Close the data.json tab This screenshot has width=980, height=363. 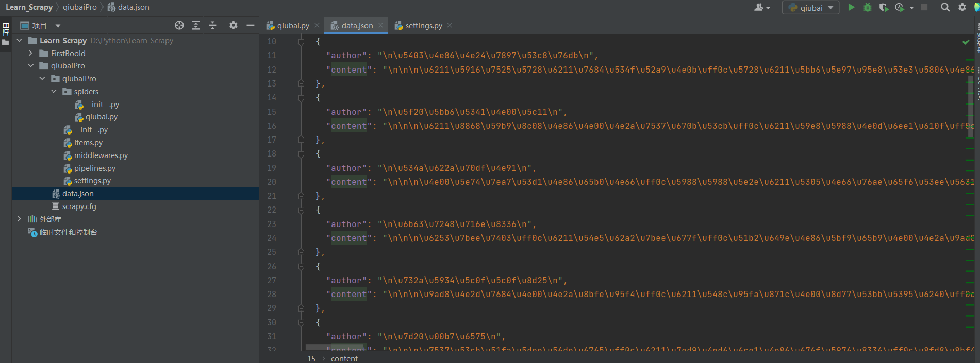click(x=381, y=25)
